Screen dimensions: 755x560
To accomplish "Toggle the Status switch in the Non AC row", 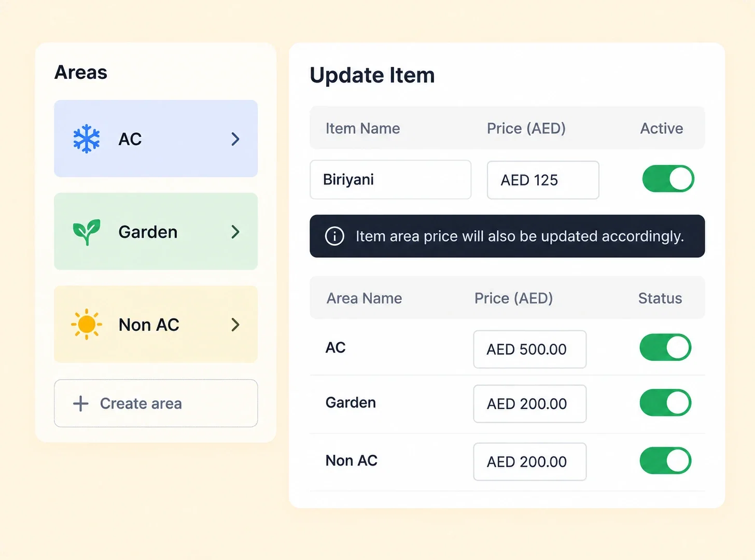I will tap(665, 461).
